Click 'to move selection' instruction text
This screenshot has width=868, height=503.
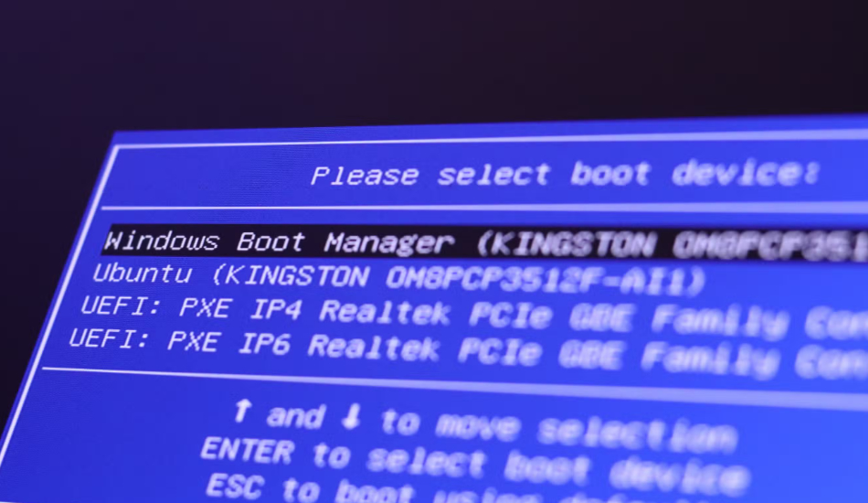click(x=557, y=428)
